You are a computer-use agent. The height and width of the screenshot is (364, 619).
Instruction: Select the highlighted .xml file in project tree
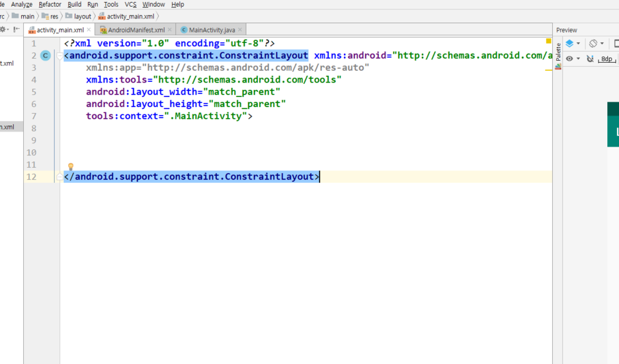pos(11,127)
